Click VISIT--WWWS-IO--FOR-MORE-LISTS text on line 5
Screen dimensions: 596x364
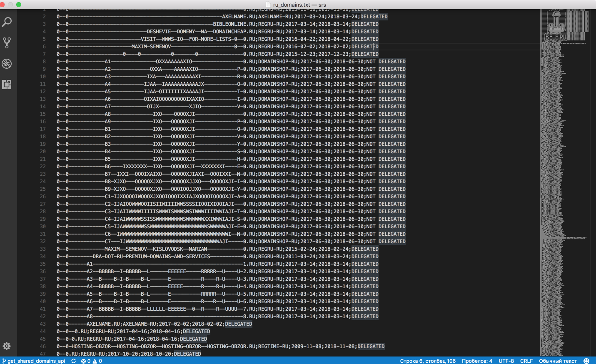pyautogui.click(x=186, y=39)
